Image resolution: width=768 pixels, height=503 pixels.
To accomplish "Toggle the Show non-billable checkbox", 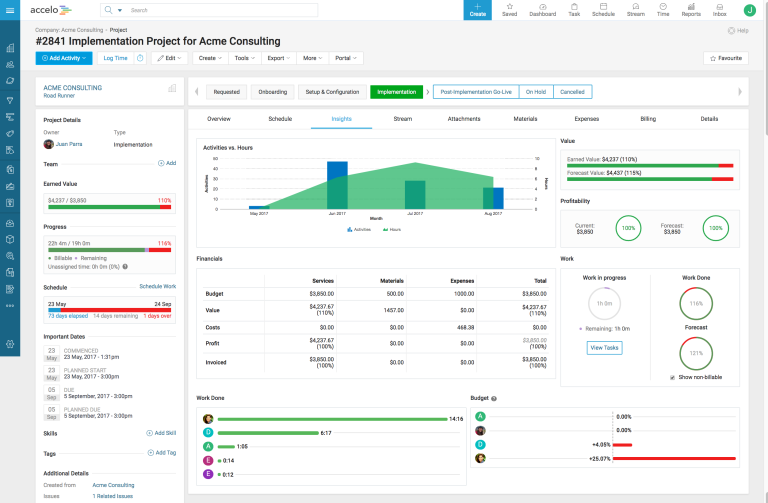I will click(672, 377).
